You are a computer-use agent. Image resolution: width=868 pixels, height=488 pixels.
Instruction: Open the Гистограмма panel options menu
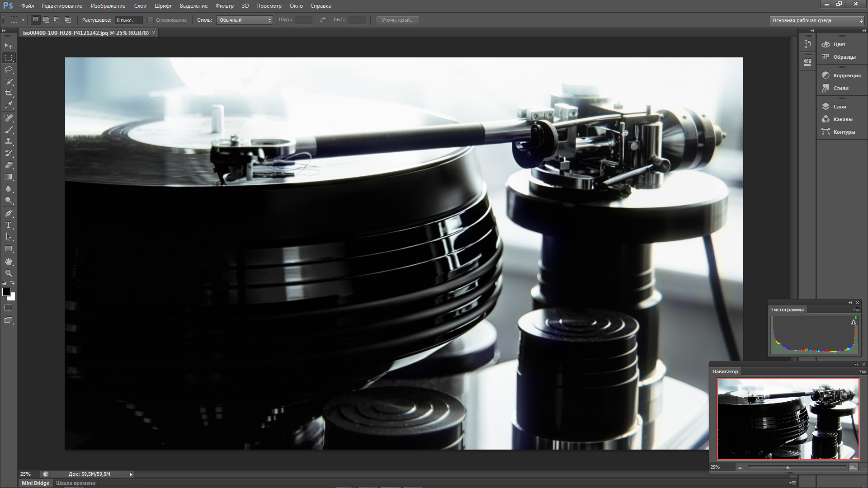pos(856,310)
